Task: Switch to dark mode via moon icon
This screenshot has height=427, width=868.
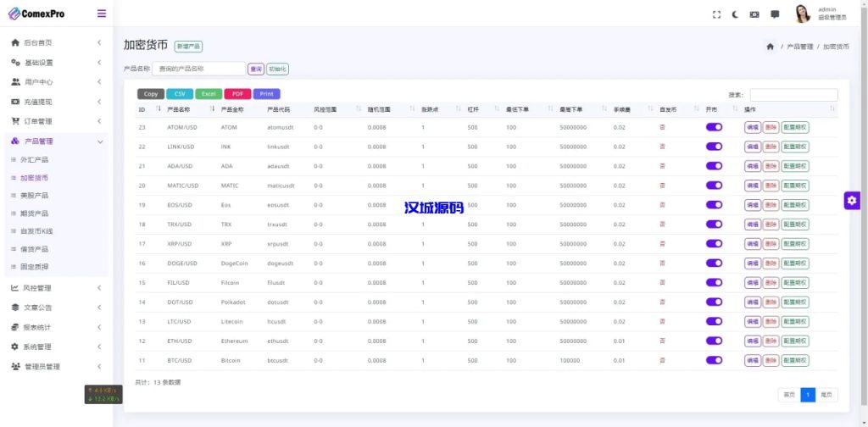Action: pyautogui.click(x=735, y=14)
